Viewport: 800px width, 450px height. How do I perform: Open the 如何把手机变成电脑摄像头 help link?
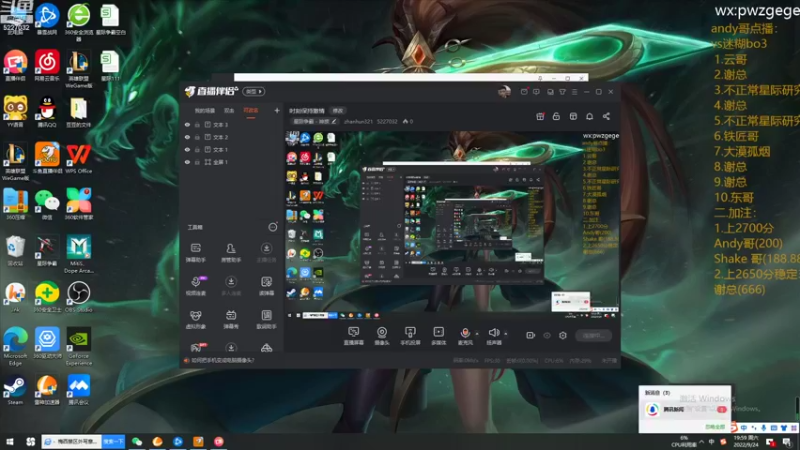click(x=222, y=360)
